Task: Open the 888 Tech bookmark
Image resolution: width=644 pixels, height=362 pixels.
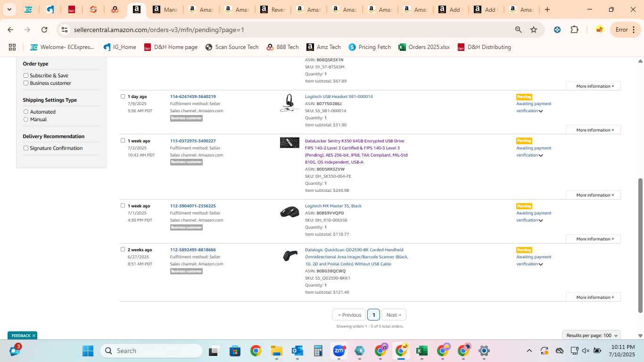Action: coord(282,47)
